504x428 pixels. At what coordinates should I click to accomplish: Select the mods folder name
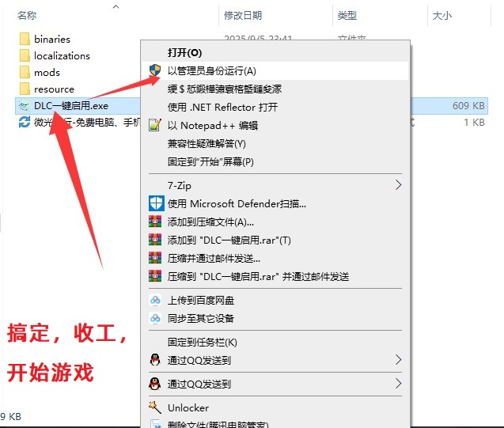coord(47,72)
